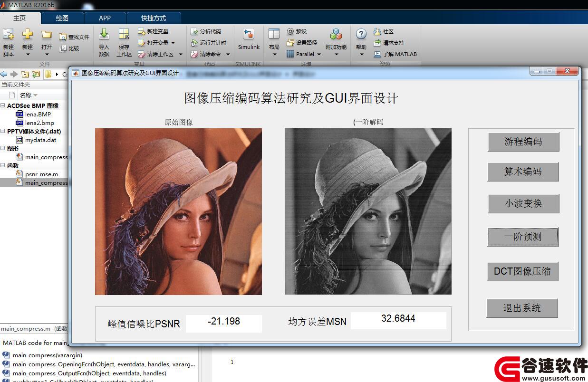
Task: Collapse the 函数 group
Action: (3, 165)
